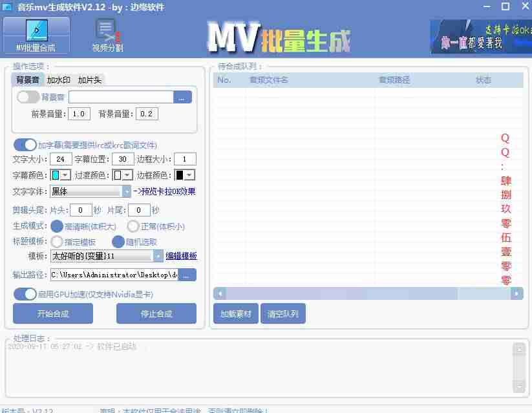Viewport: 532px width, 413px height.
Task: Minimize the MV生成软件 window
Action: pyautogui.click(x=487, y=6)
